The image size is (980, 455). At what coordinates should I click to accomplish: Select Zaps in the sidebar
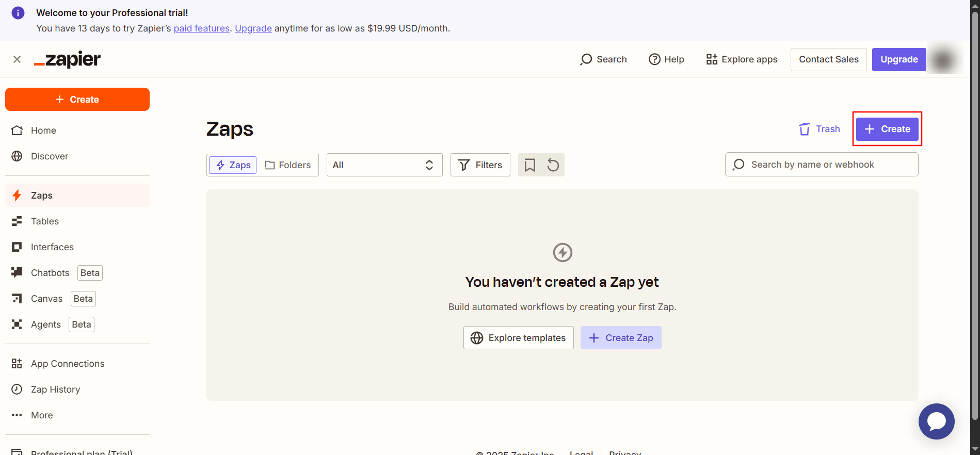[77, 196]
